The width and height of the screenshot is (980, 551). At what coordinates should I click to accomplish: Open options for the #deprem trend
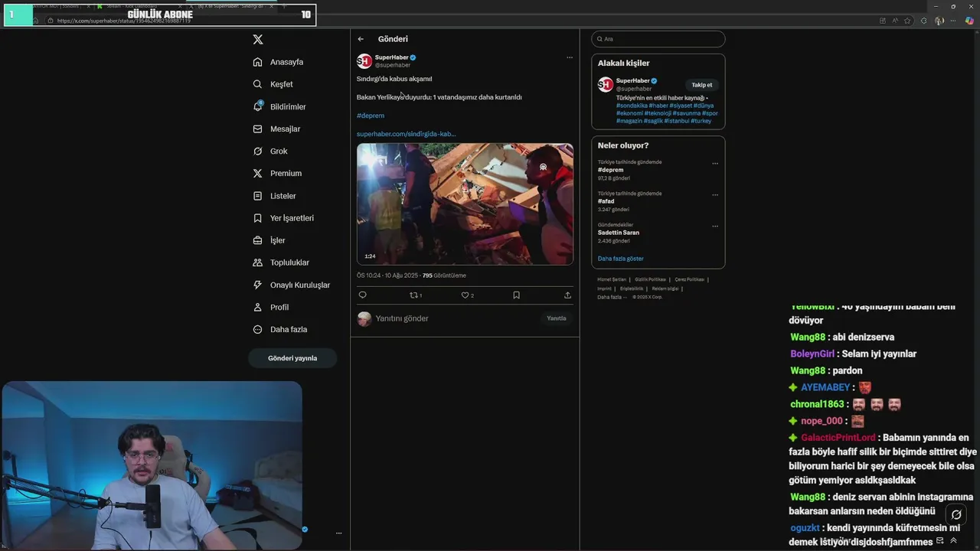(715, 163)
